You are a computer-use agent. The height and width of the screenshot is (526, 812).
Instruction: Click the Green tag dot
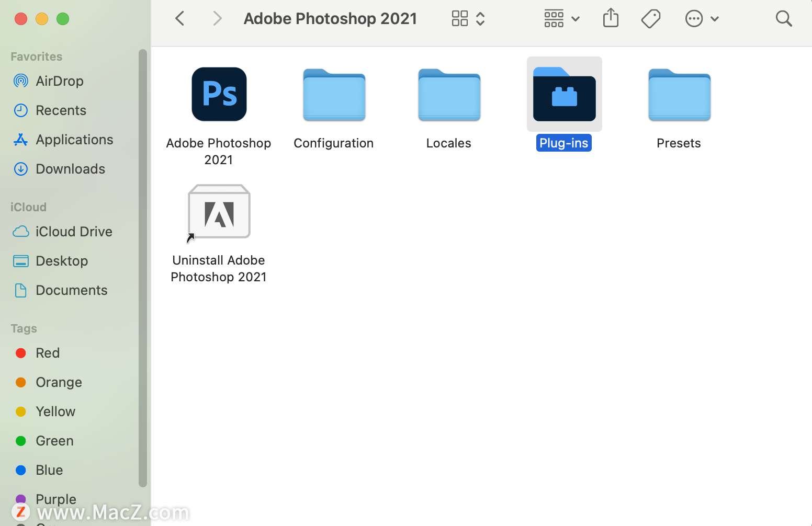(21, 441)
